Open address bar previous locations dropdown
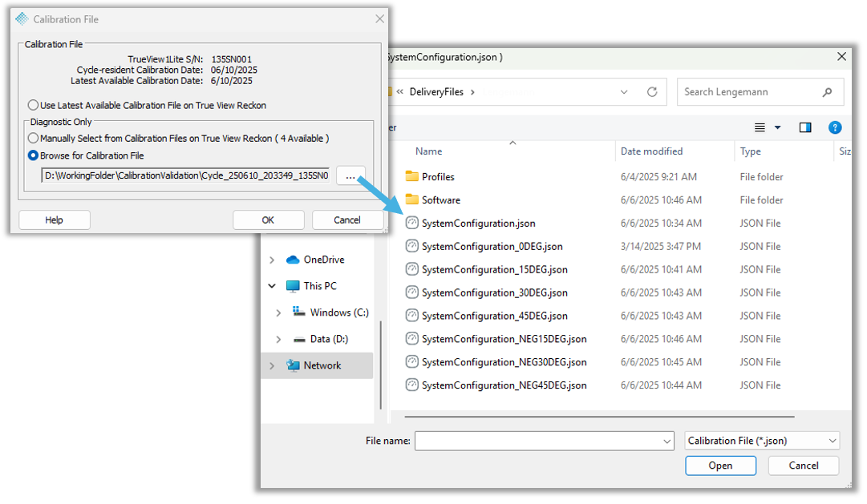 [624, 92]
